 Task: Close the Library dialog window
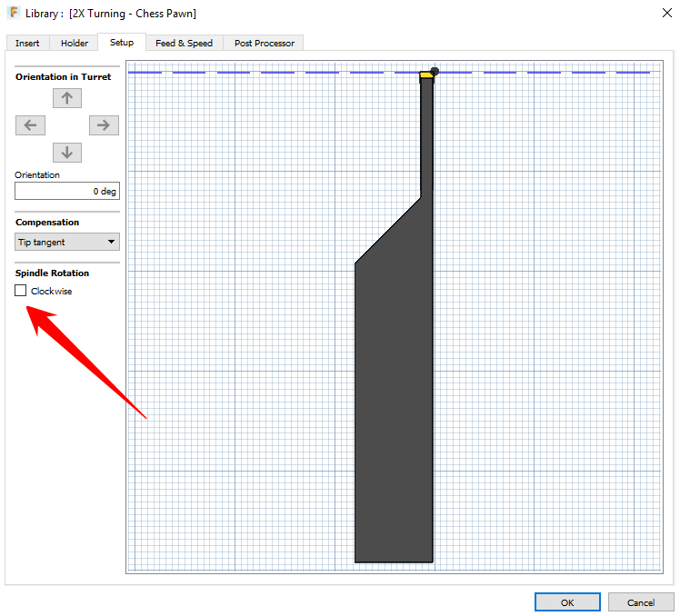[x=667, y=13]
